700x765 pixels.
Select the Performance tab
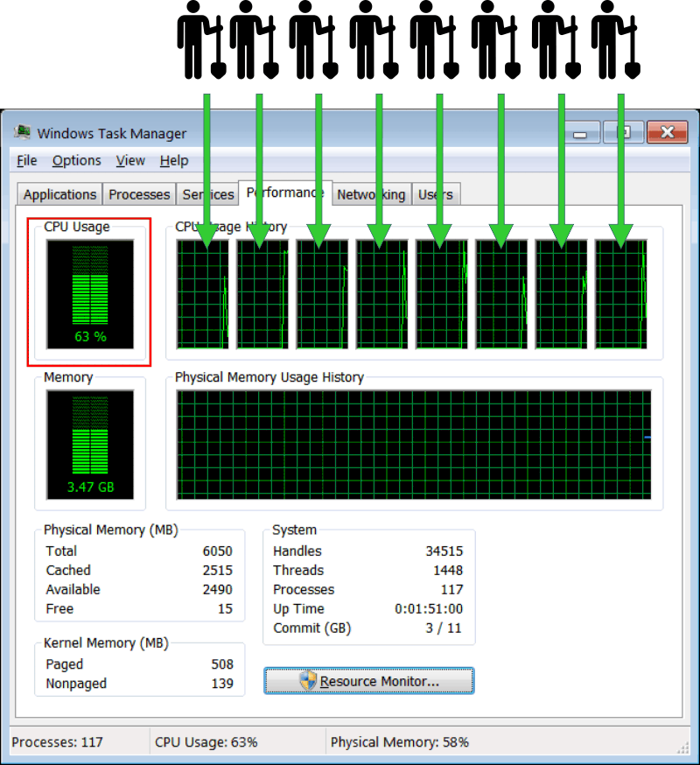point(285,193)
